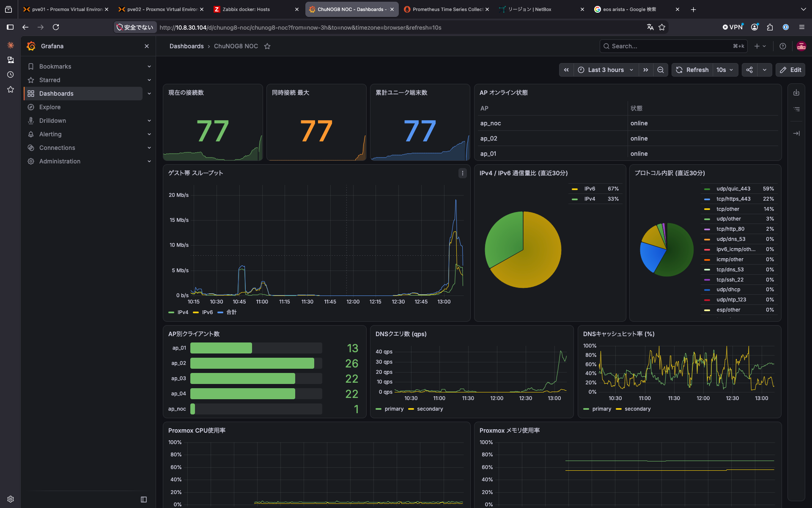Expand the Alerting section
The width and height of the screenshot is (812, 508).
(x=149, y=134)
